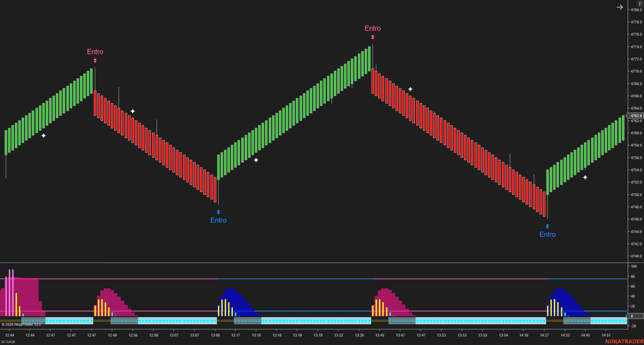The image size is (644, 345).
Task: Select pink down-arrow under highest pink Entro
Action: [x=373, y=37]
